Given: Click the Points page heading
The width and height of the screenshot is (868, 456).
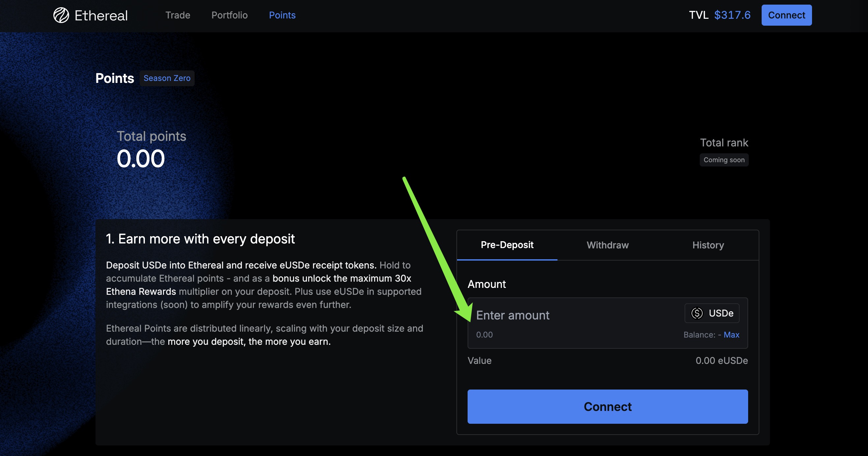Looking at the screenshot, I should point(115,78).
